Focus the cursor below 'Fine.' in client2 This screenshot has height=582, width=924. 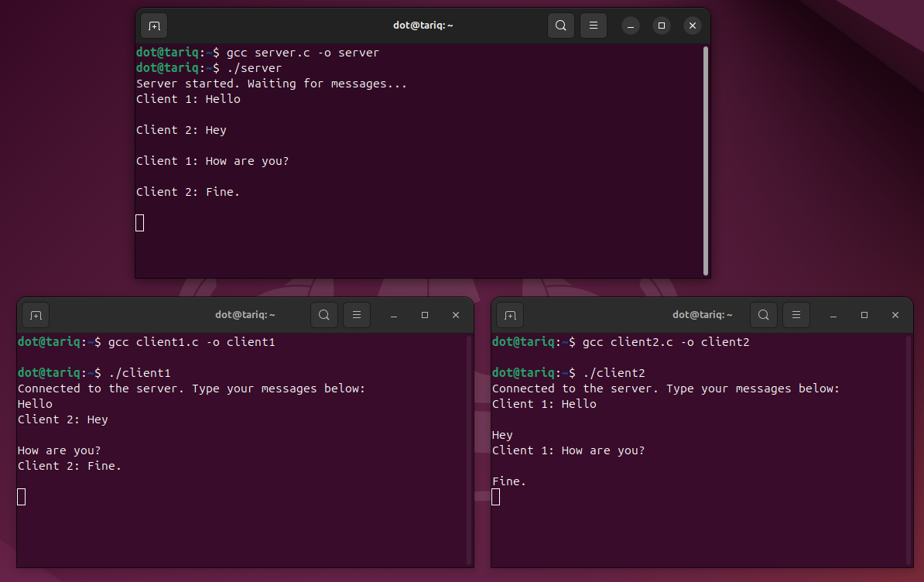(495, 497)
